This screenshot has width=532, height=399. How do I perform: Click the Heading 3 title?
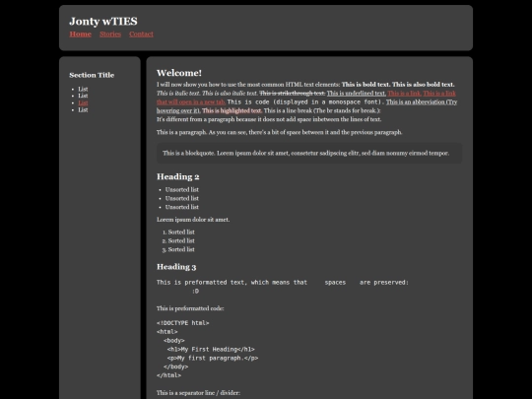point(176,267)
